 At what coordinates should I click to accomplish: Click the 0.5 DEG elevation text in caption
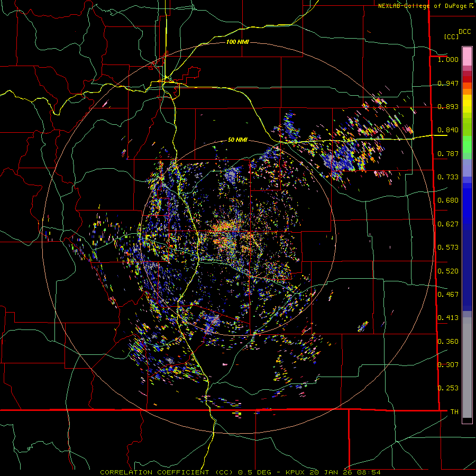[254, 472]
